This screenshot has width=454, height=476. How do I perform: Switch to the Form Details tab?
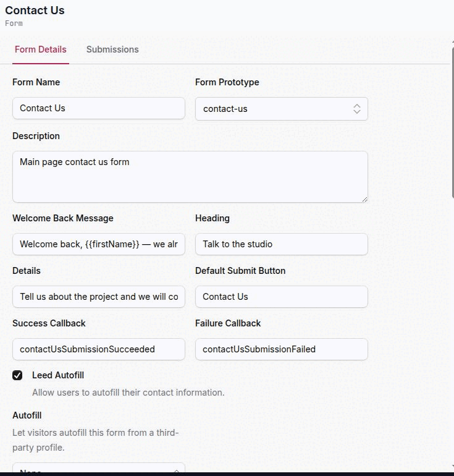tap(41, 49)
